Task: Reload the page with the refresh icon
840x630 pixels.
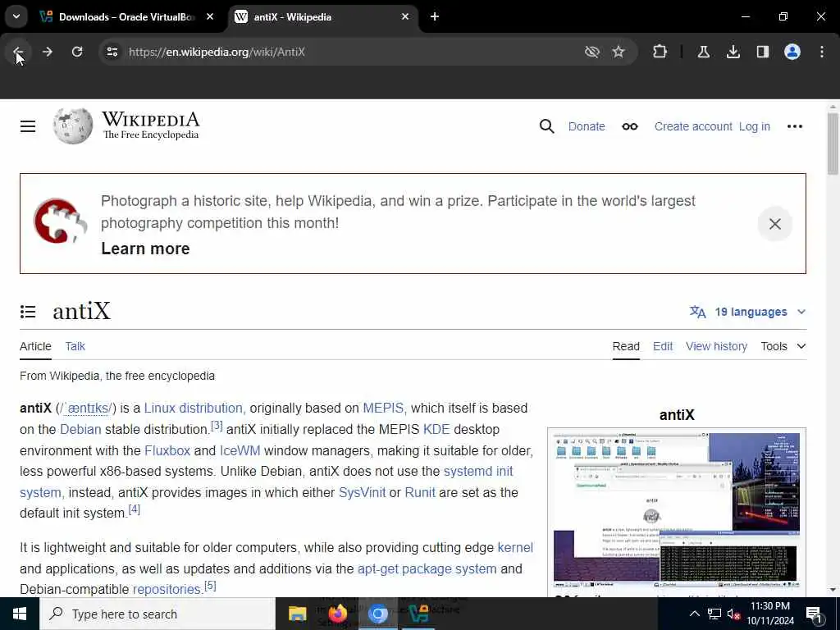Action: point(77,52)
